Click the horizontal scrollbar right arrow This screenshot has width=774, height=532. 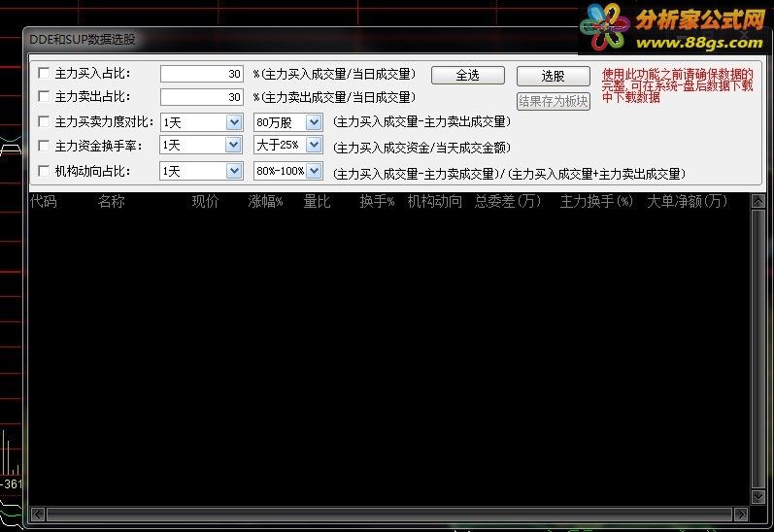[x=741, y=515]
